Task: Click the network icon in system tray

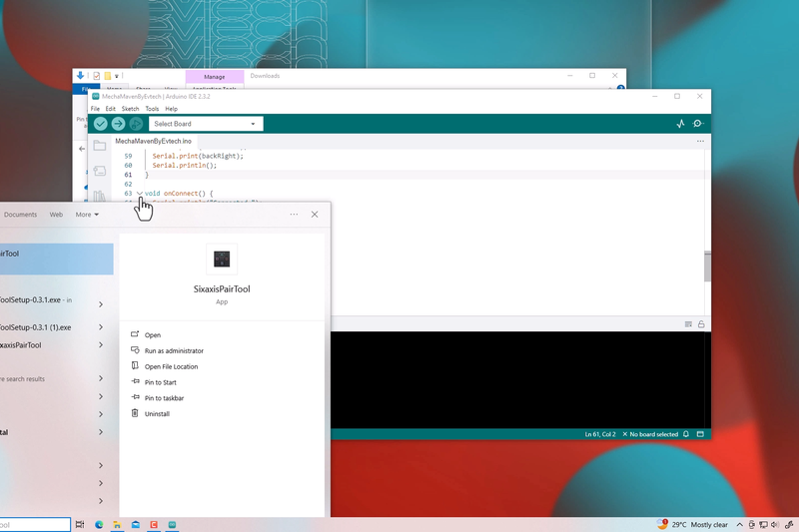Action: coord(763,525)
